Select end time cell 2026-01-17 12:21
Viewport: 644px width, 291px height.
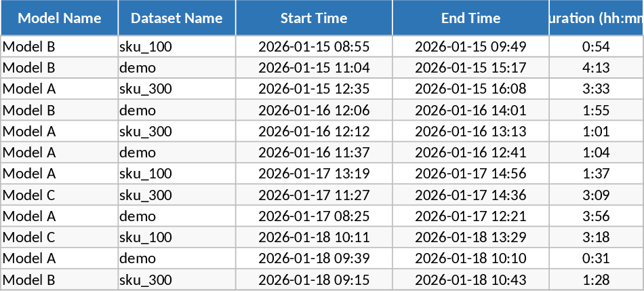pos(470,216)
